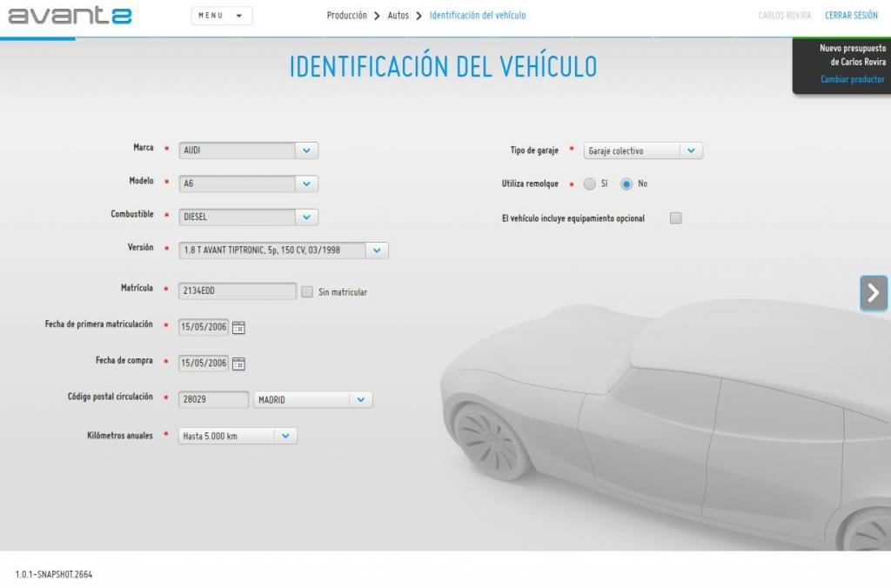891x588 pixels.
Task: Open the calendar for Fecha de compra
Action: point(237,363)
